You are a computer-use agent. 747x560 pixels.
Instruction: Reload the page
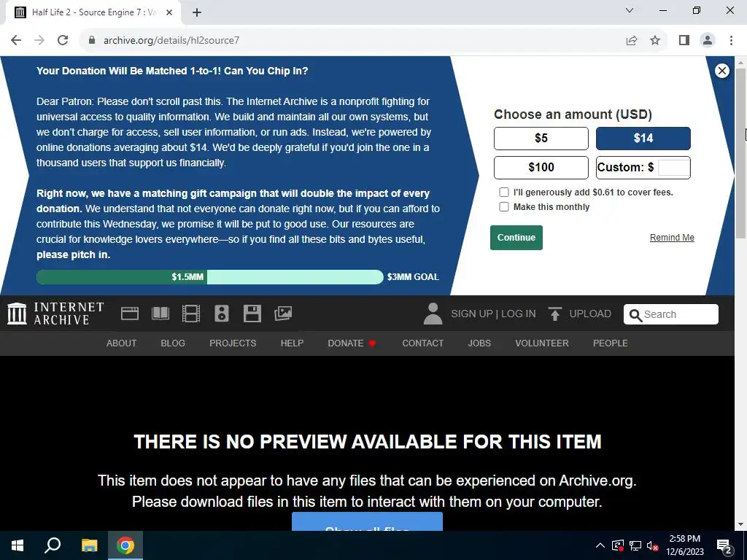click(63, 41)
